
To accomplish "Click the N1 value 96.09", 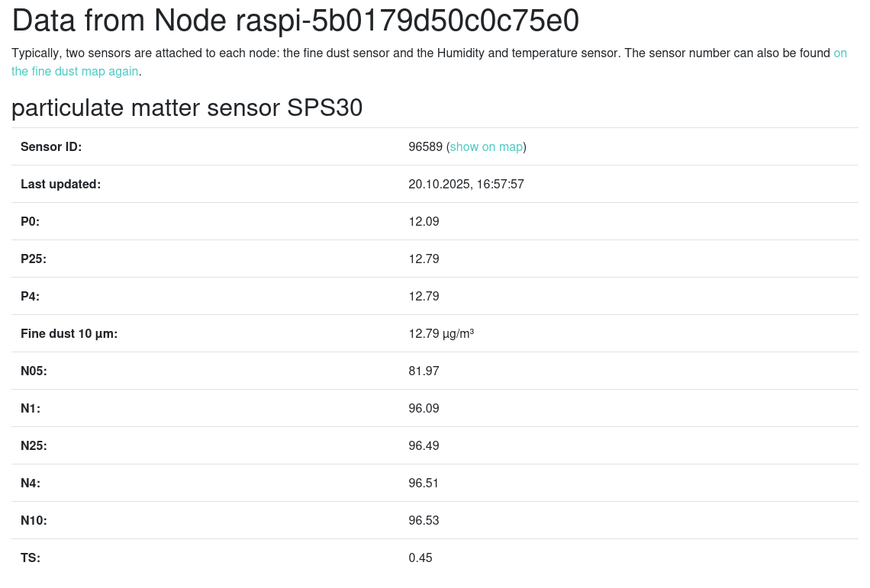I will click(424, 408).
